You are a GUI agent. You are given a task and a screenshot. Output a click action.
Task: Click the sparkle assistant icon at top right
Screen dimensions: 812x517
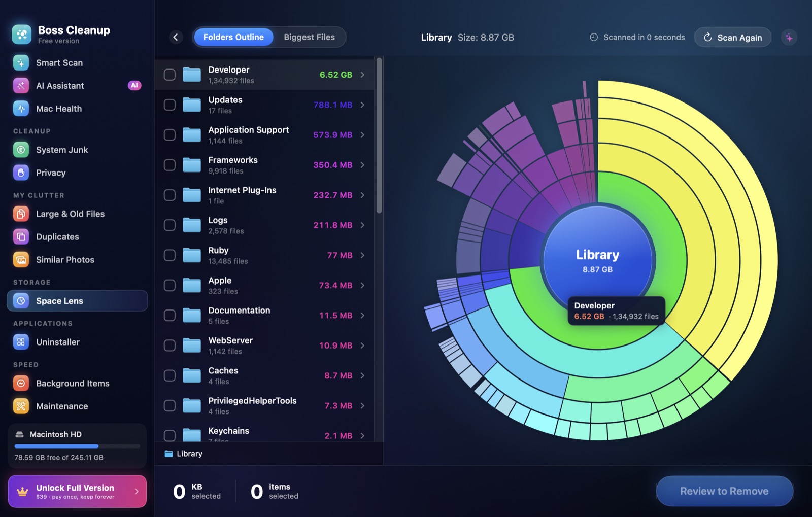click(789, 38)
